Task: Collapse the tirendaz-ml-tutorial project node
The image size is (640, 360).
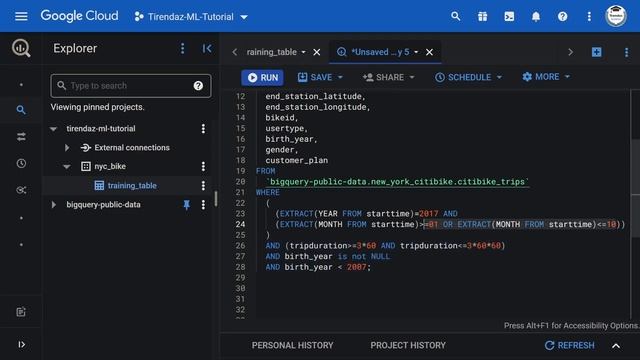Action: point(53,129)
